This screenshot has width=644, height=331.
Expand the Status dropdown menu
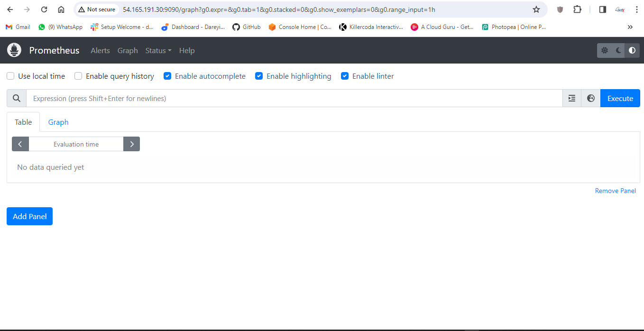158,51
